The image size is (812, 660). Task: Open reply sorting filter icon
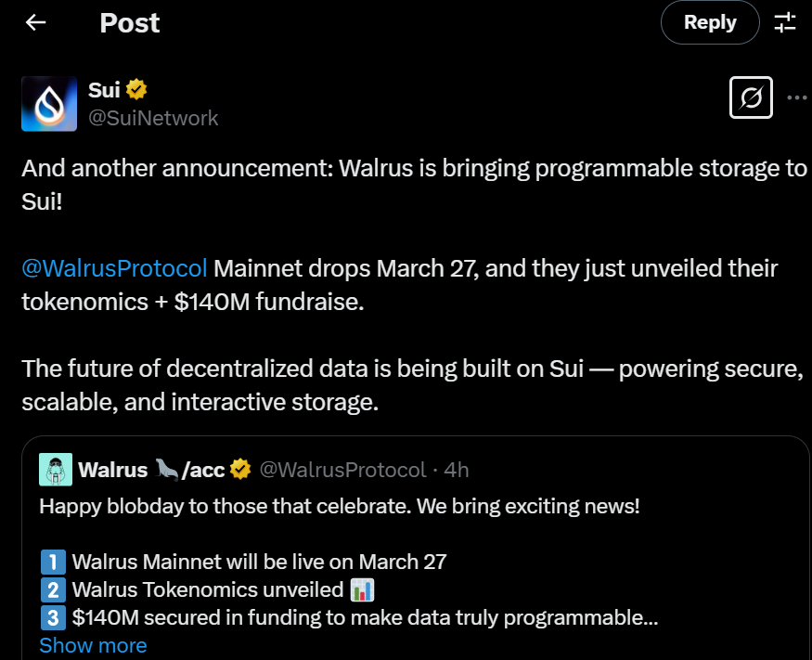click(785, 22)
